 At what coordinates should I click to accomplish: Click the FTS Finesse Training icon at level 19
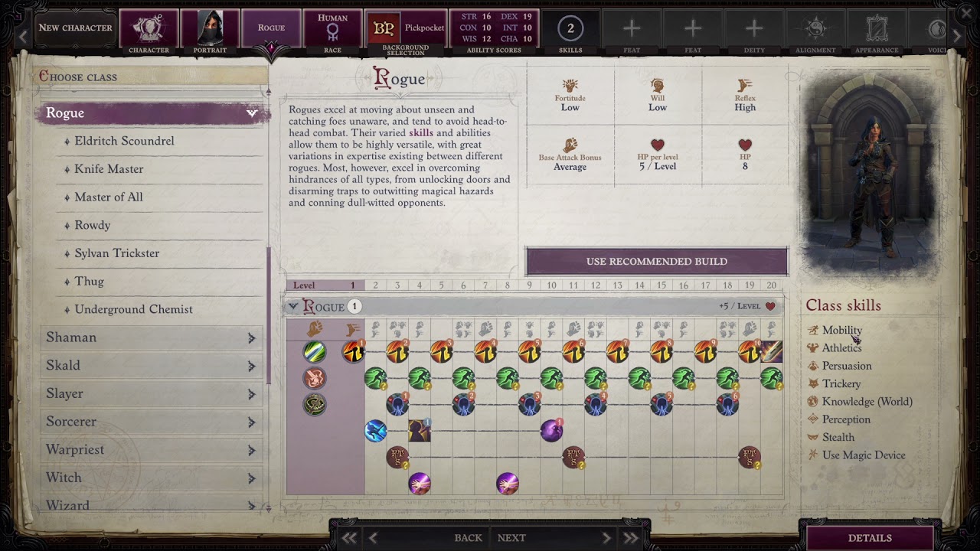point(750,458)
